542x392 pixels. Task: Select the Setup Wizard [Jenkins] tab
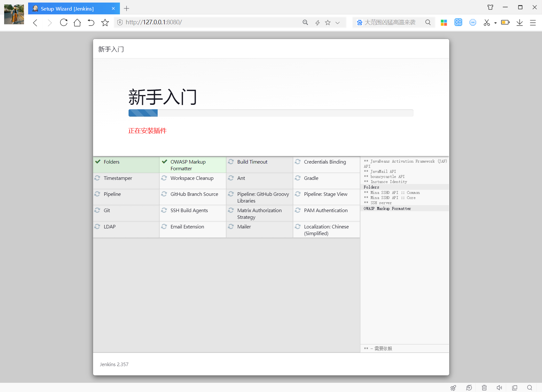[74, 9]
